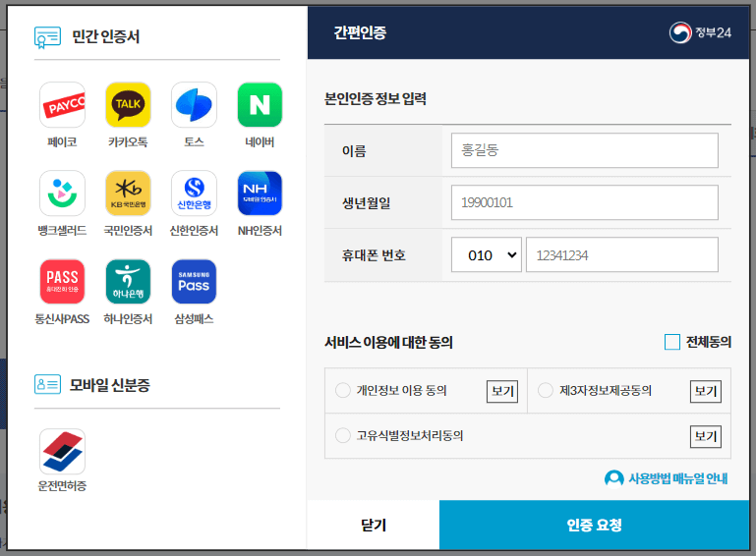Viewport: 756px width, 556px height.
Task: Click the 제3자정보제공동의 text
Action: click(606, 390)
